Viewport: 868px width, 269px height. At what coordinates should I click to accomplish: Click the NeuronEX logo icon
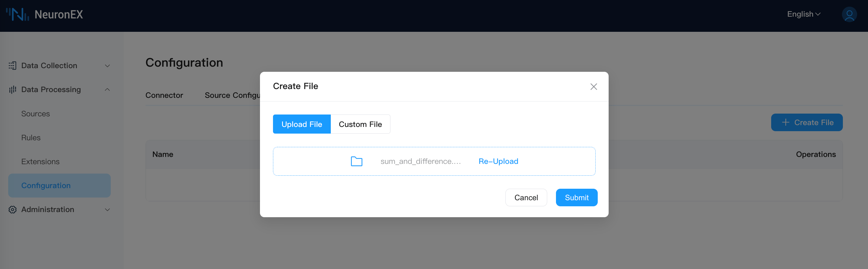click(18, 15)
